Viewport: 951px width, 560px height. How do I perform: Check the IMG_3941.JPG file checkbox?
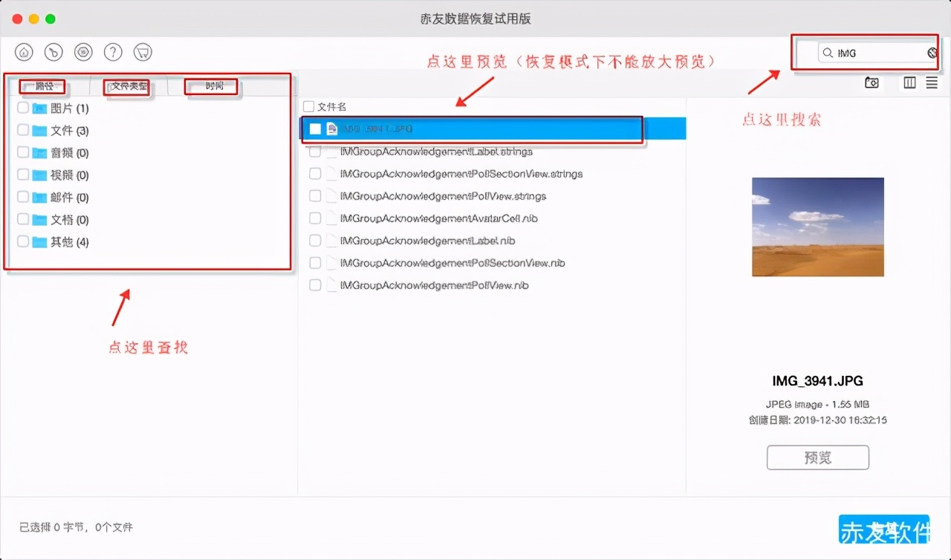pyautogui.click(x=315, y=128)
